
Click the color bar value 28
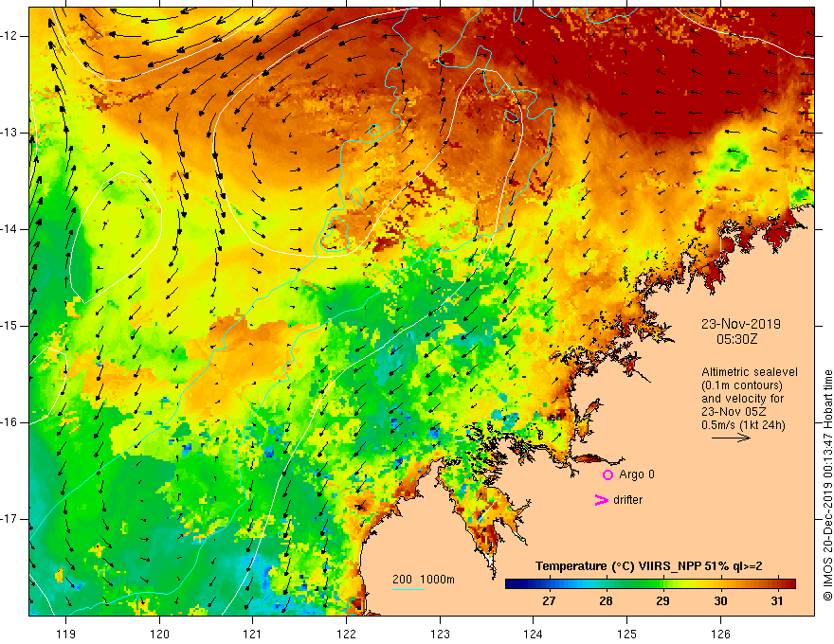pyautogui.click(x=606, y=601)
